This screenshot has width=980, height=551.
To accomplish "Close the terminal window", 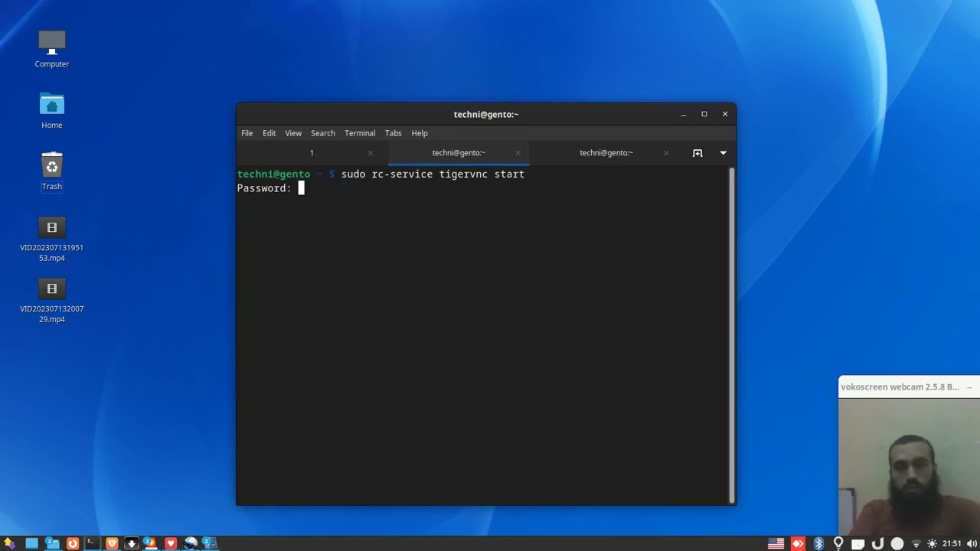I will [725, 114].
